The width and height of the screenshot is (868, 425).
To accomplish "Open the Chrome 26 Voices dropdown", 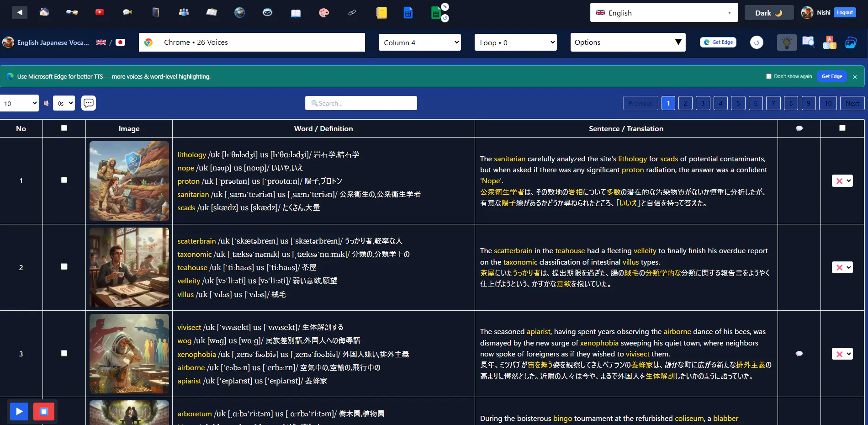I will [252, 42].
